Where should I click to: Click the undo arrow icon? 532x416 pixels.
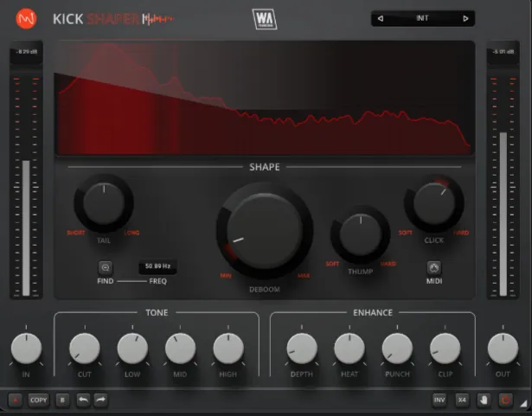click(x=83, y=400)
